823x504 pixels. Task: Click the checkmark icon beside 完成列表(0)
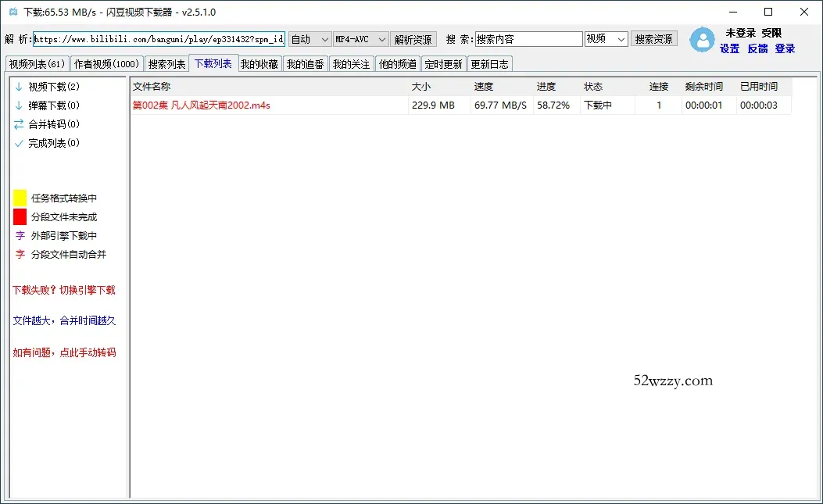[19, 143]
